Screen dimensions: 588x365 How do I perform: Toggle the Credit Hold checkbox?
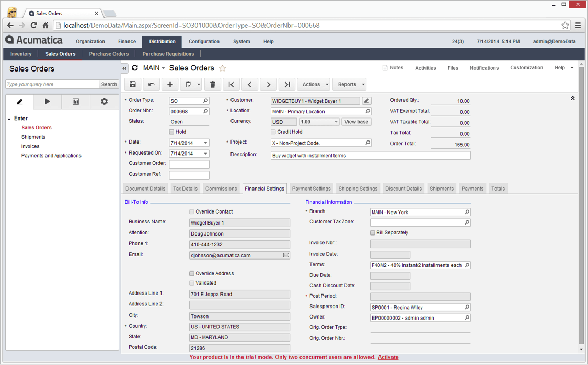click(x=273, y=132)
